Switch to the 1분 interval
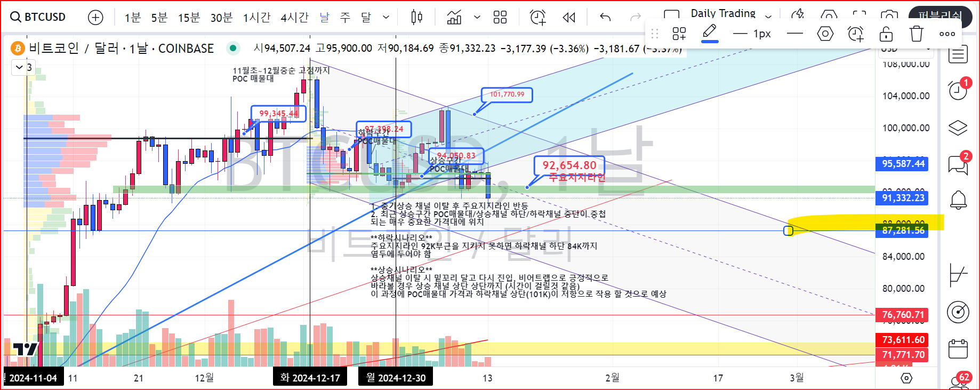This screenshot has width=980, height=390. 132,18
